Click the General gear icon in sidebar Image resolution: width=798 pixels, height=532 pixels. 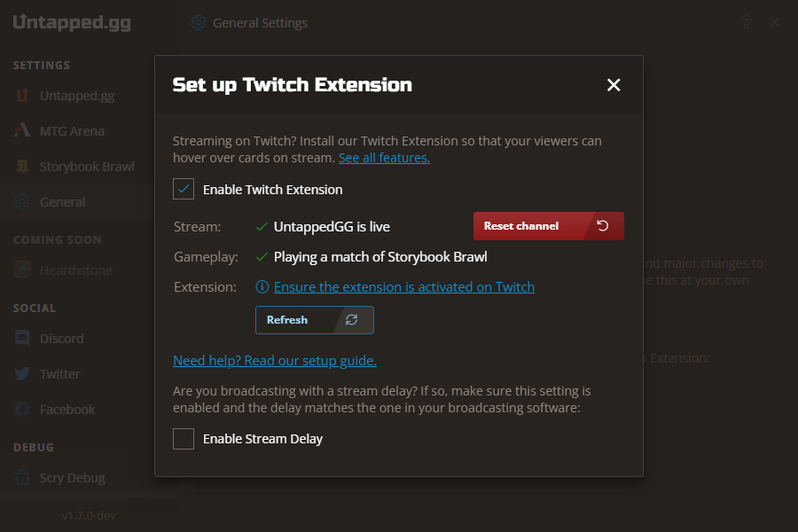[22, 202]
